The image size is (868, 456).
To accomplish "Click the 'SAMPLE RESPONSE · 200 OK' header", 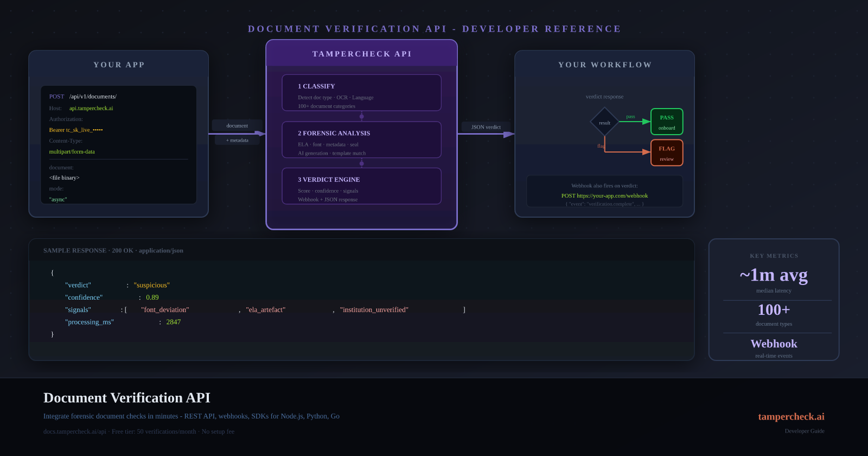I will [113, 250].
